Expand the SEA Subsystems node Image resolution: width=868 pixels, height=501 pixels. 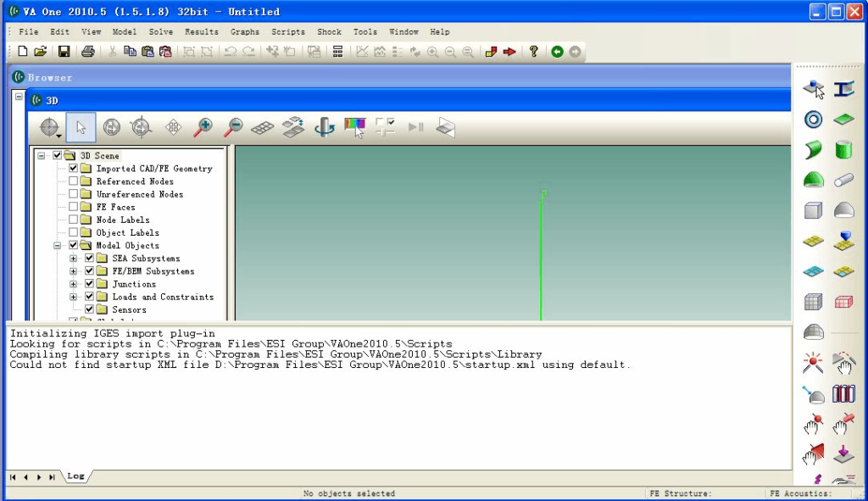click(73, 258)
